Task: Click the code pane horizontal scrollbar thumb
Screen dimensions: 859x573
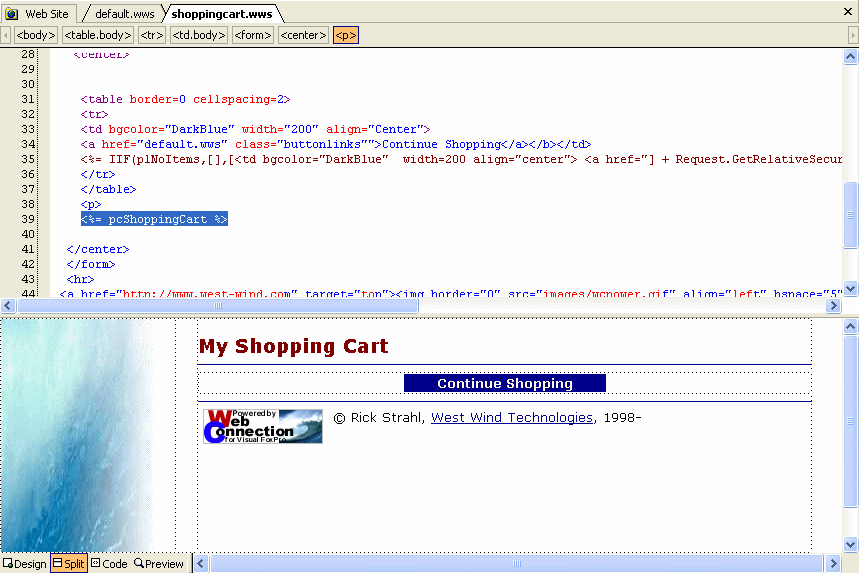Action: (218, 305)
